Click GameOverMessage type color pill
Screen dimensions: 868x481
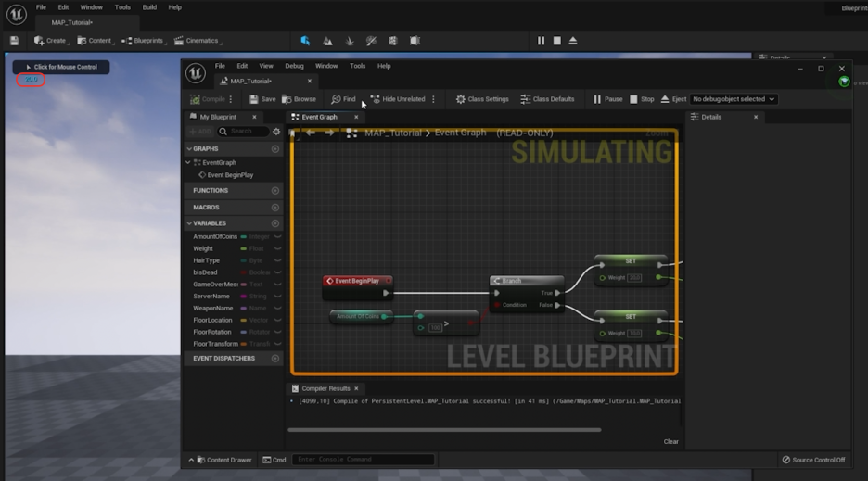click(244, 285)
